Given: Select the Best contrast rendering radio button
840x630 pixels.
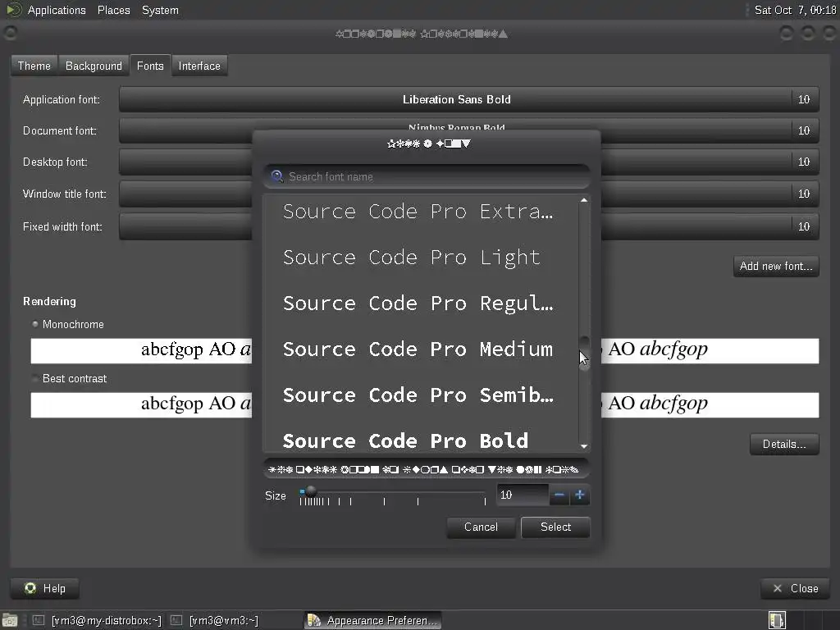Looking at the screenshot, I should (x=35, y=378).
